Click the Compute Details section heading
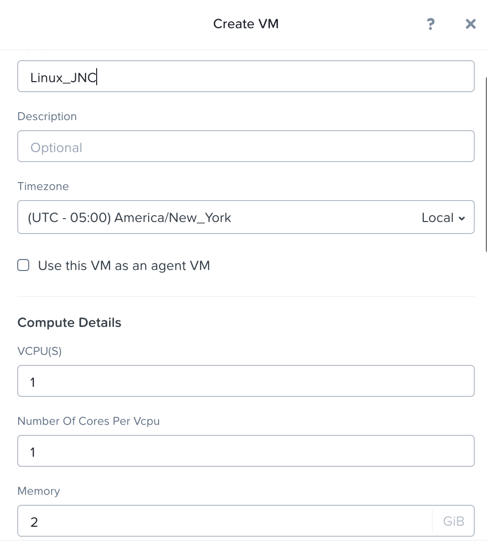This screenshot has width=487, height=542. click(69, 323)
